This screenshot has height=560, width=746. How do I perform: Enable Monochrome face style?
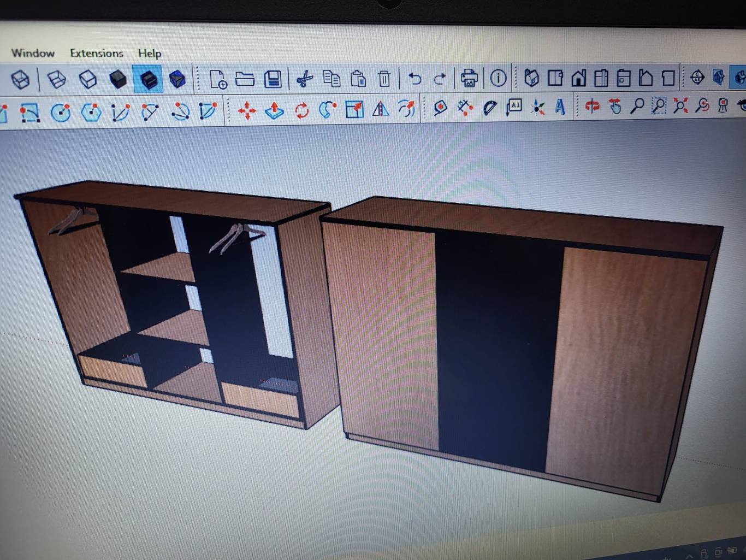pos(177,80)
